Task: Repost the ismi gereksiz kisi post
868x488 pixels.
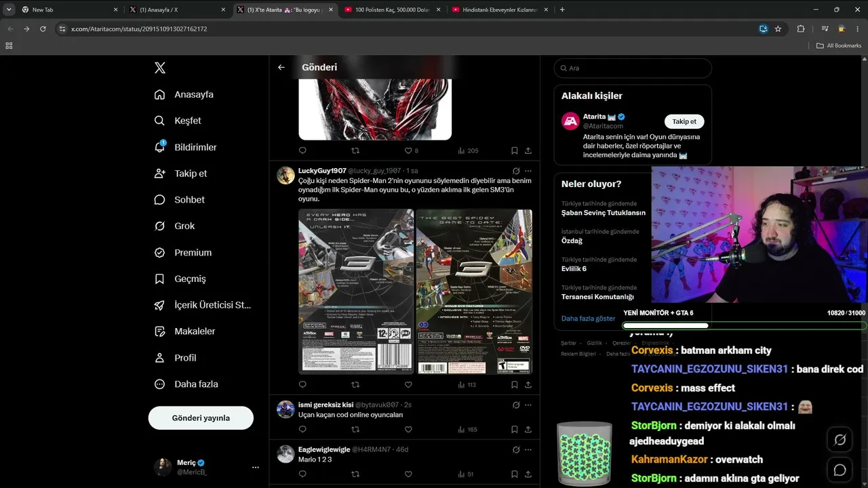Action: click(x=355, y=429)
